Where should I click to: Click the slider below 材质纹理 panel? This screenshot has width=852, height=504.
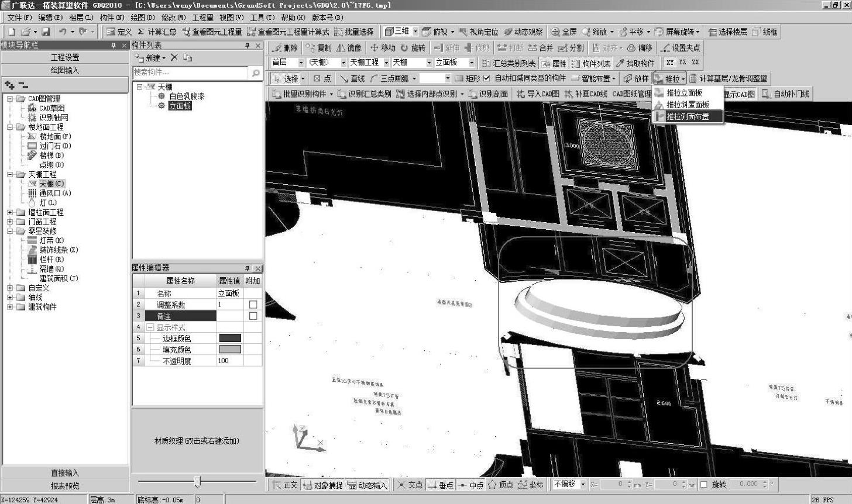tap(198, 482)
